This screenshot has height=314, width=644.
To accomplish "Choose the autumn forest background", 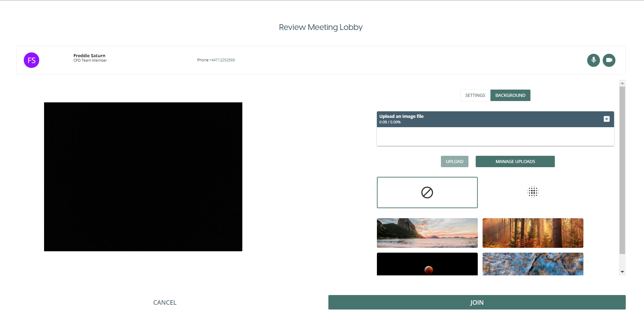I will click(x=533, y=233).
